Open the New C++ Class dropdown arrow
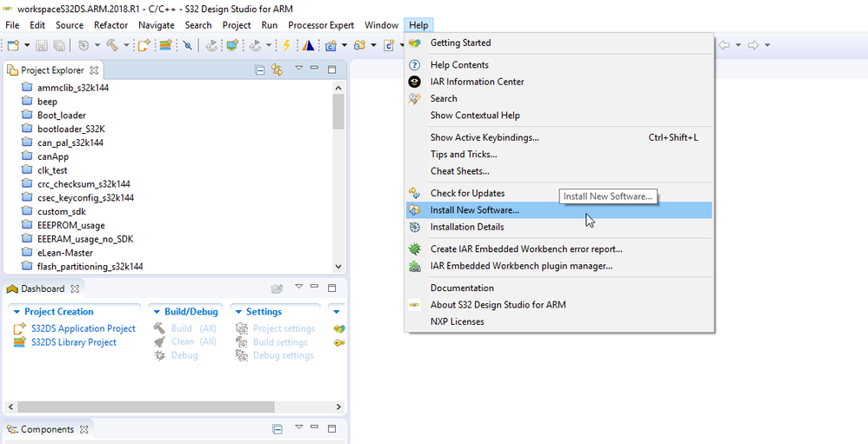The image size is (868, 444). tap(344, 45)
